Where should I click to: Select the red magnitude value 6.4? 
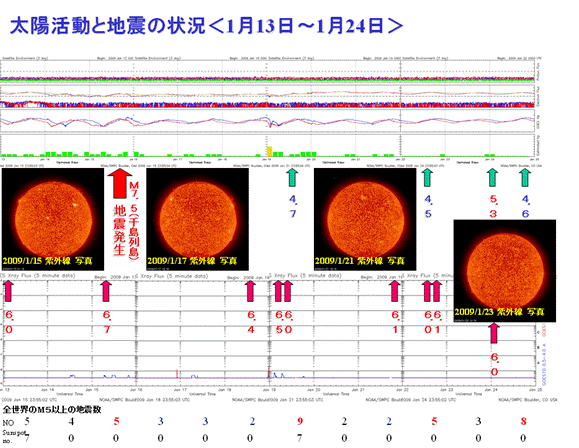pyautogui.click(x=251, y=322)
